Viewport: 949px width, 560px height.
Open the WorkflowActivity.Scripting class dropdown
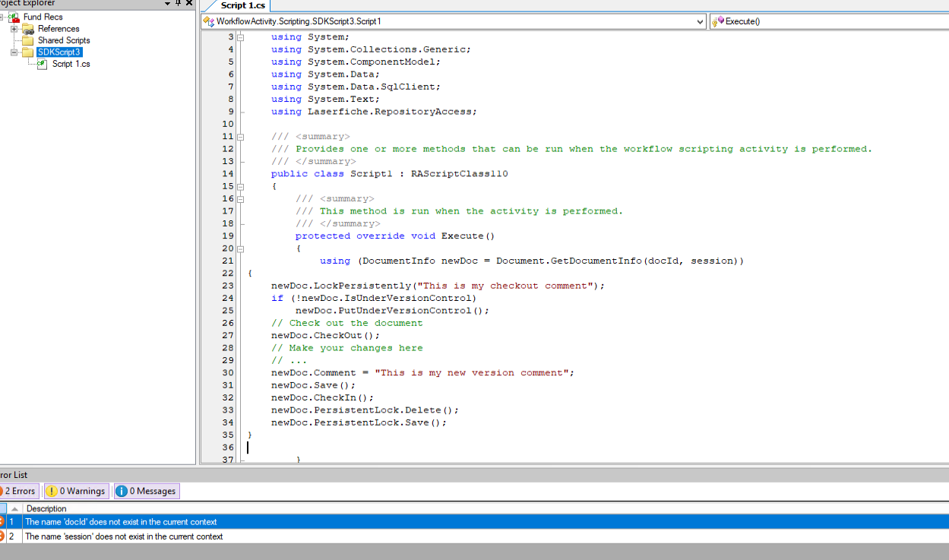700,21
